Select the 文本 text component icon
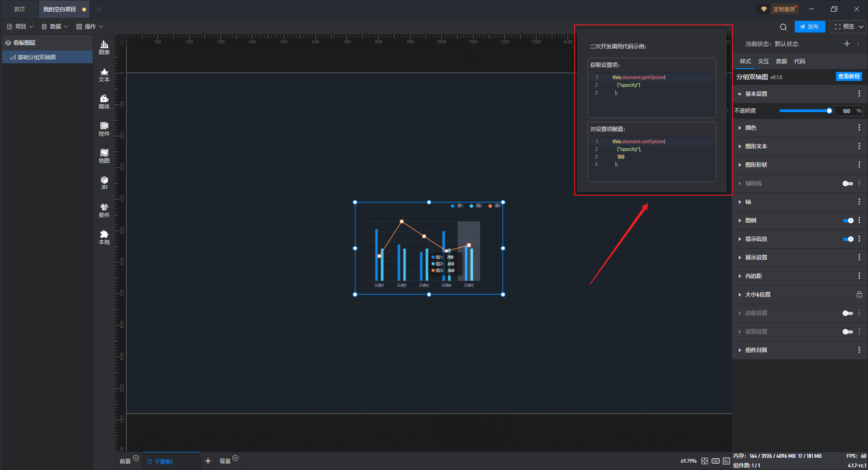Image resolution: width=868 pixels, height=470 pixels. point(104,75)
